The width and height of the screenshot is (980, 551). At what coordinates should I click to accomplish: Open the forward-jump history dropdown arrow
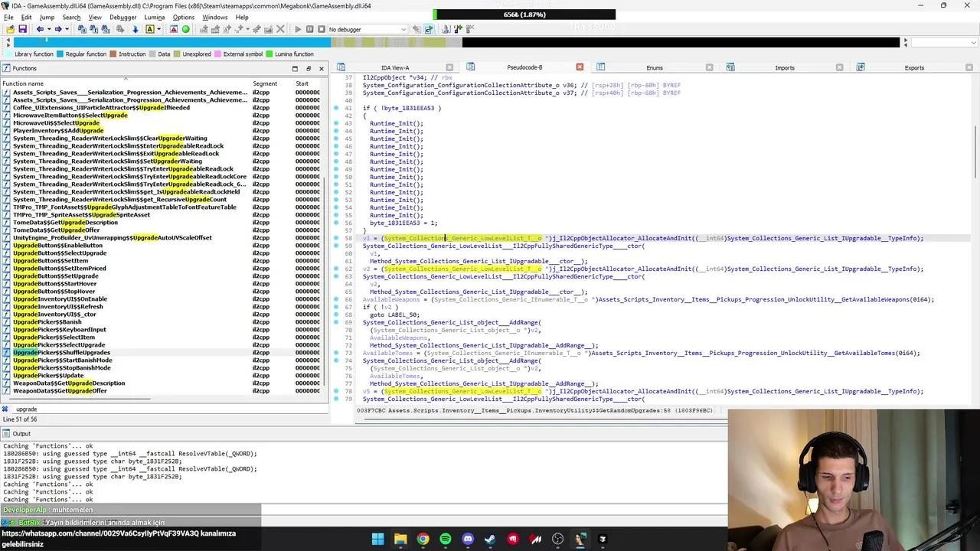click(67, 29)
